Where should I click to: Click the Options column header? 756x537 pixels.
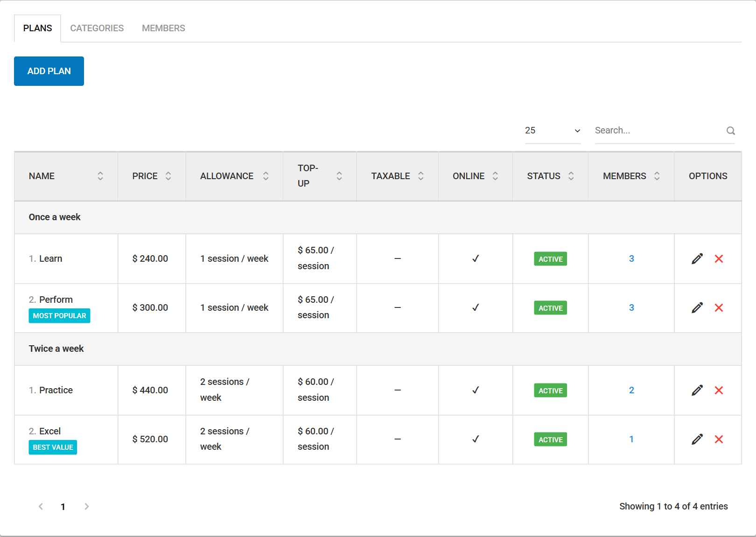tap(708, 176)
